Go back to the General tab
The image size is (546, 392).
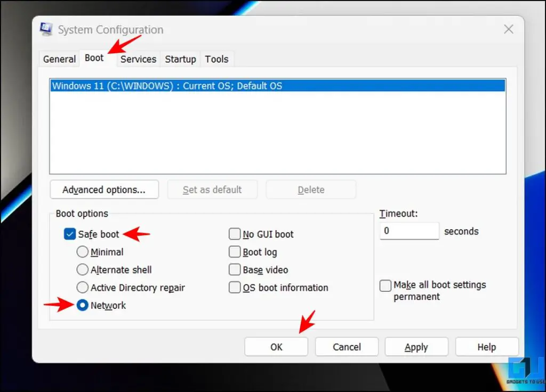tap(59, 59)
